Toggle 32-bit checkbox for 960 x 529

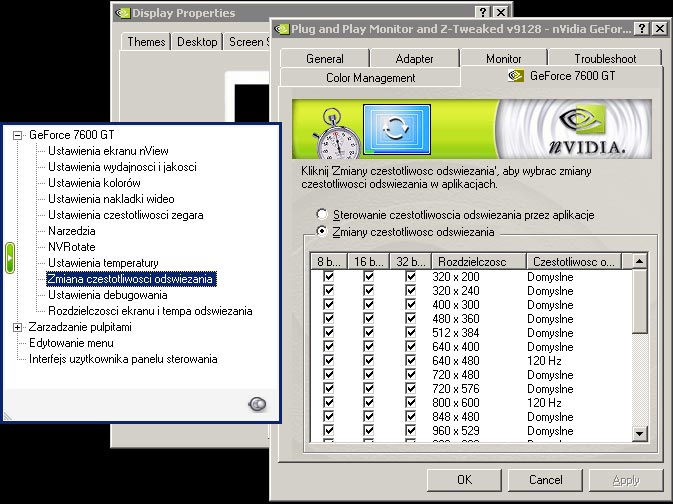pyautogui.click(x=411, y=430)
